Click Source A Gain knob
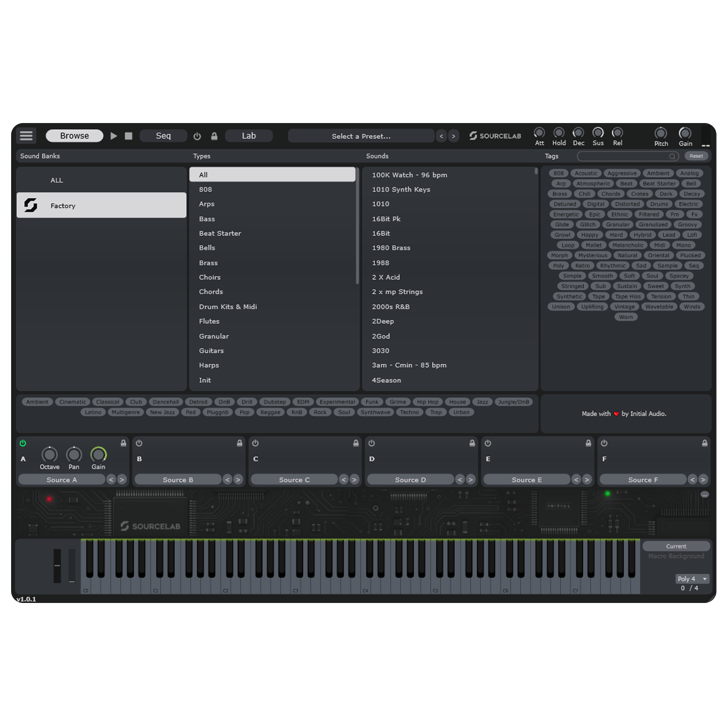 tap(98, 455)
